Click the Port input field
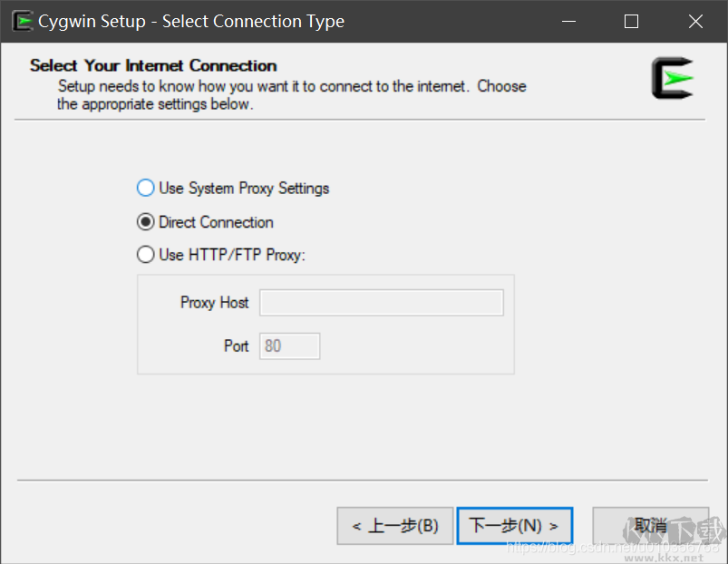This screenshot has width=728, height=564. 288,345
